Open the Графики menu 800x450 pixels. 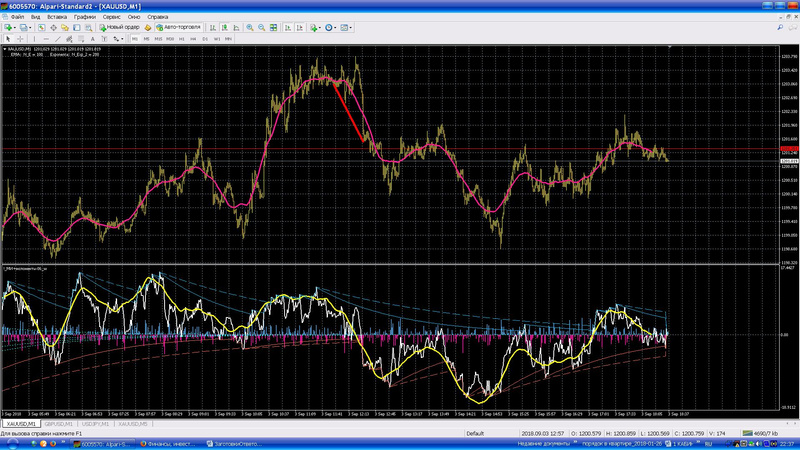85,17
